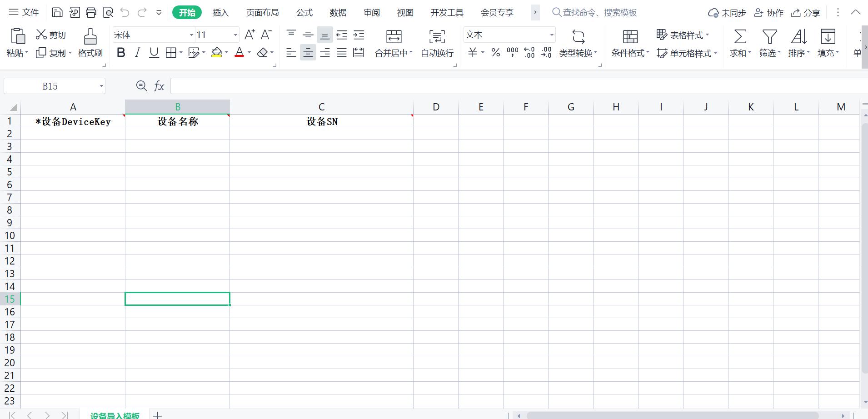The height and width of the screenshot is (419, 868).
Task: Click the Filter (筛选) funnel icon
Action: click(769, 37)
